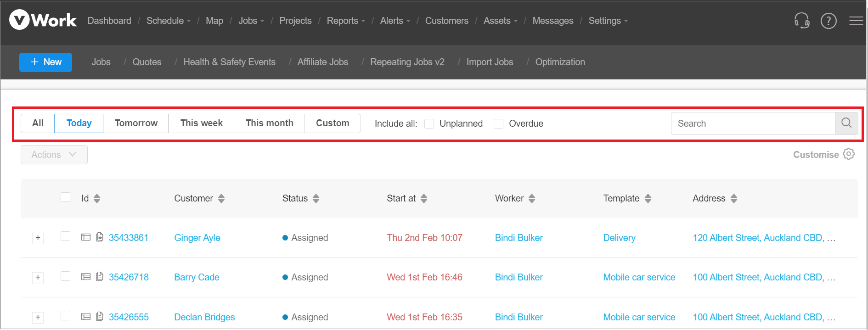Open address 120 Albert Street link
Screen dimensions: 868x330
coord(764,238)
